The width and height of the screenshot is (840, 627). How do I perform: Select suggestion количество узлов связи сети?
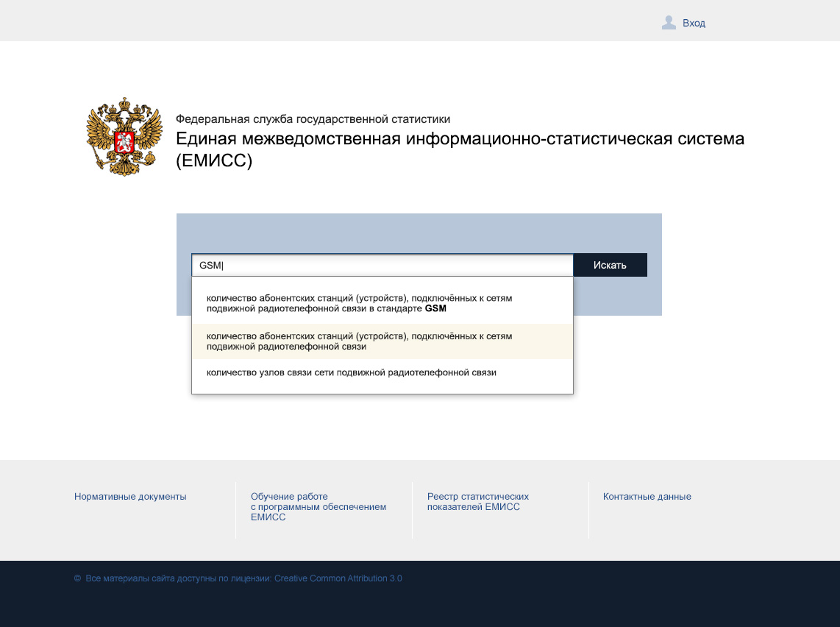tap(382, 372)
